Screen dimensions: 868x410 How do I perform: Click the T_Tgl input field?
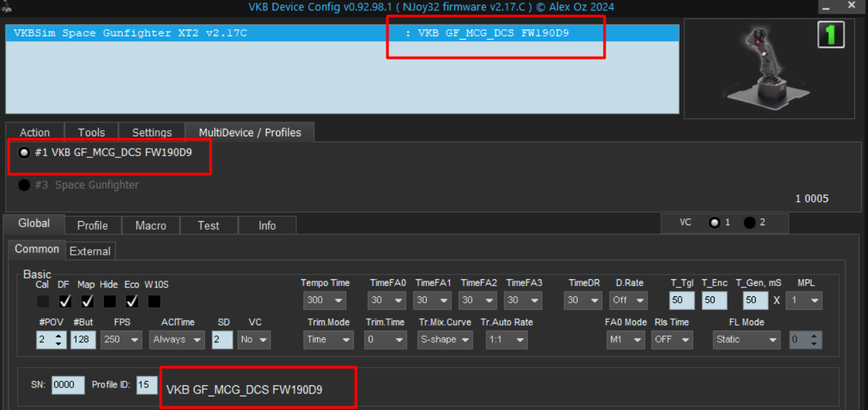[x=682, y=300]
